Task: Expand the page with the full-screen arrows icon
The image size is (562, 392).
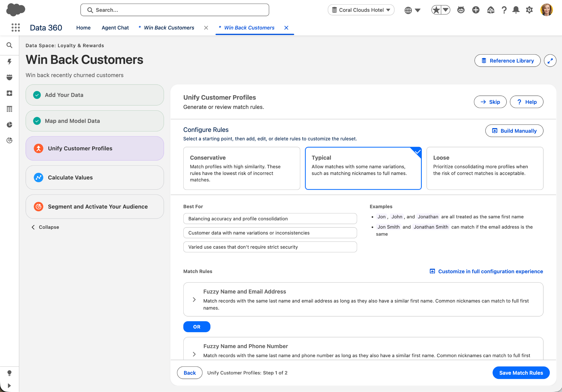Action: coord(550,61)
